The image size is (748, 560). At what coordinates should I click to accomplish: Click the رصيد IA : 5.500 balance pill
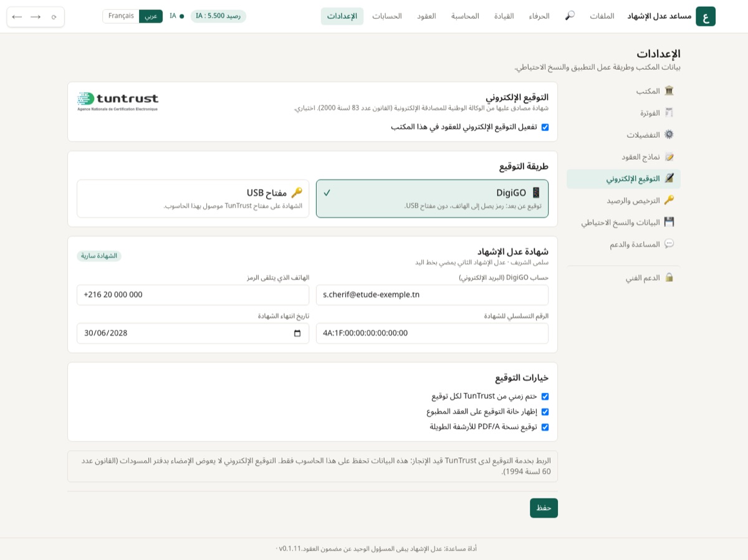(218, 16)
